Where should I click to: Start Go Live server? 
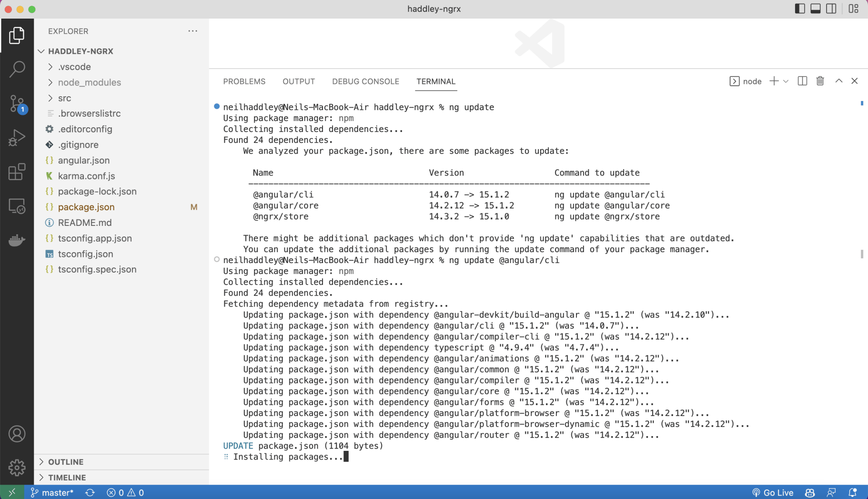pyautogui.click(x=772, y=492)
